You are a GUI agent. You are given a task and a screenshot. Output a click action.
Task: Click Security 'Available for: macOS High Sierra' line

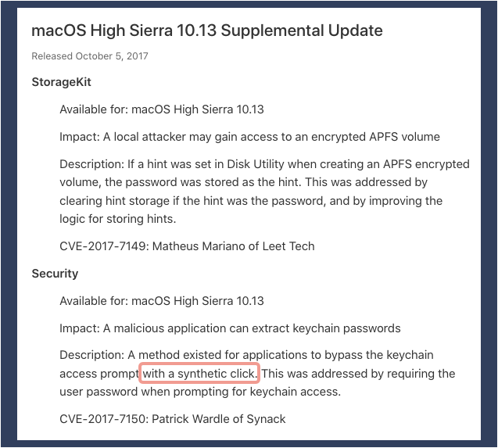[x=162, y=301]
